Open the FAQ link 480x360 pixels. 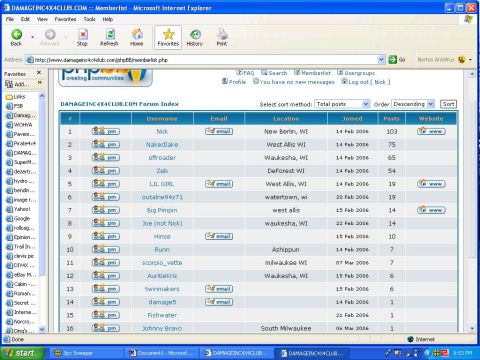pyautogui.click(x=249, y=73)
